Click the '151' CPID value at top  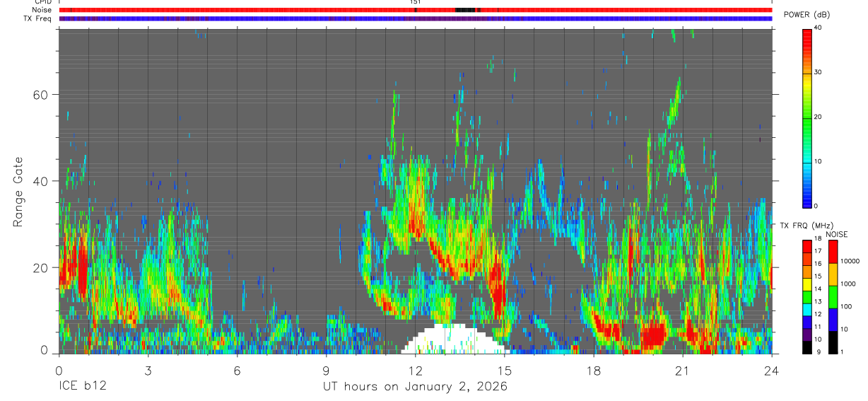click(x=416, y=3)
